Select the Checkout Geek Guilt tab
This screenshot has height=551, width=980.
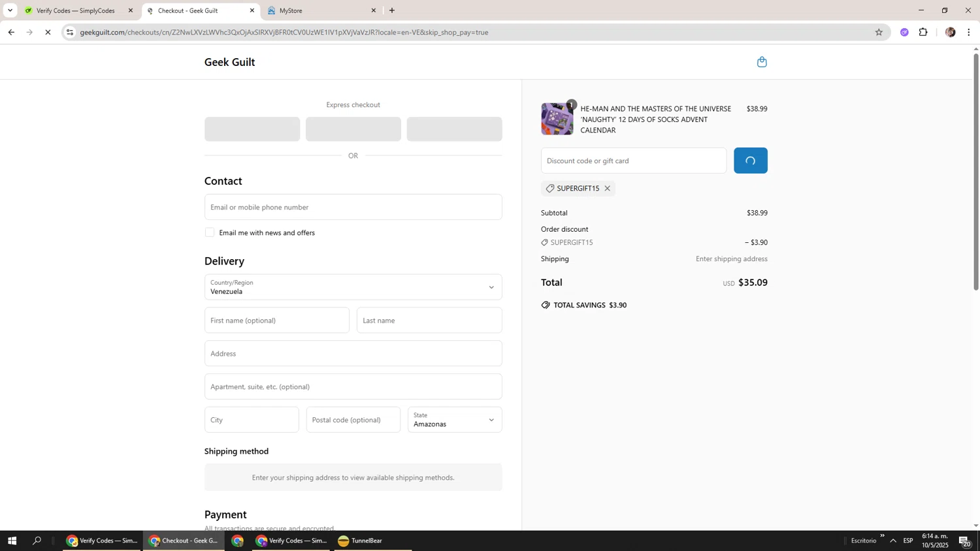[196, 10]
